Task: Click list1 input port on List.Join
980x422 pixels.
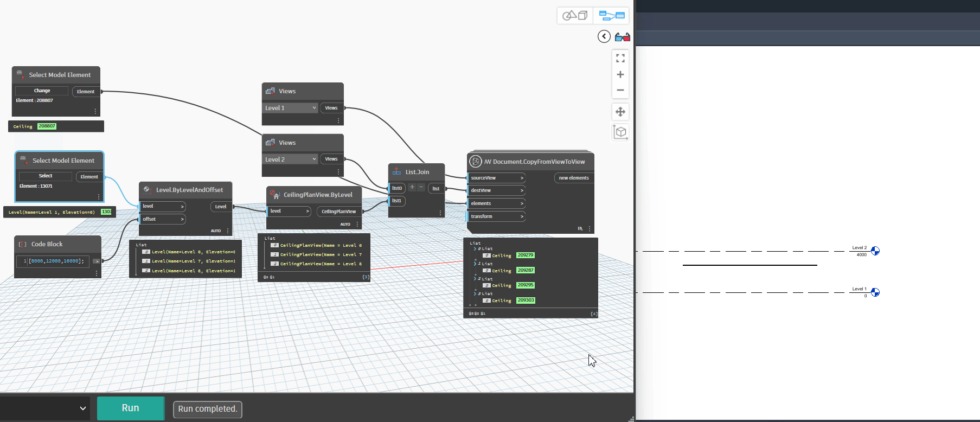Action: tap(397, 201)
